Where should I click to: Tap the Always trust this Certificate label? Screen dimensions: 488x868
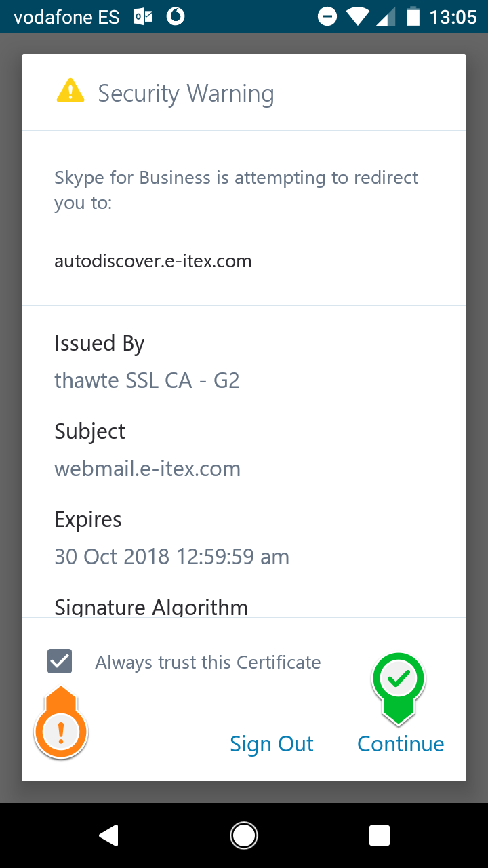point(208,663)
